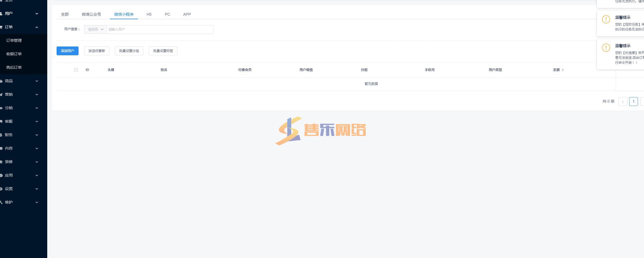Expand the 营销 menu chevron
Screen dimensions: 644x258
pos(37,94)
